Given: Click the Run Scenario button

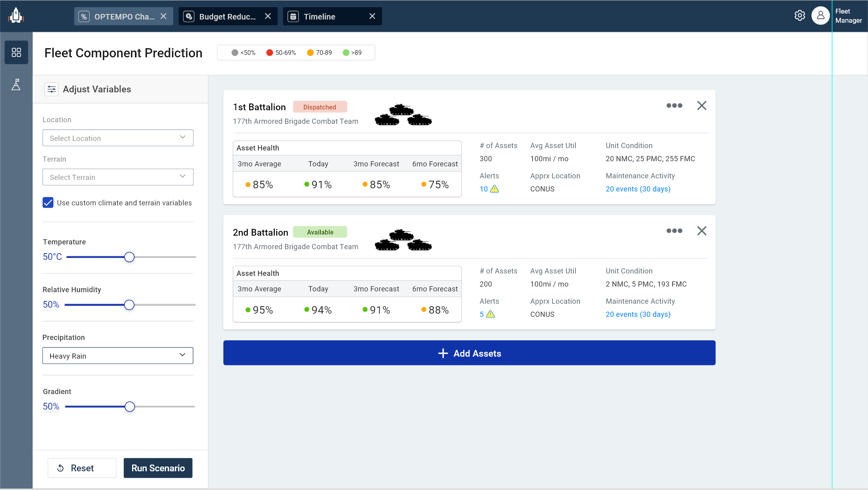Looking at the screenshot, I should (158, 468).
